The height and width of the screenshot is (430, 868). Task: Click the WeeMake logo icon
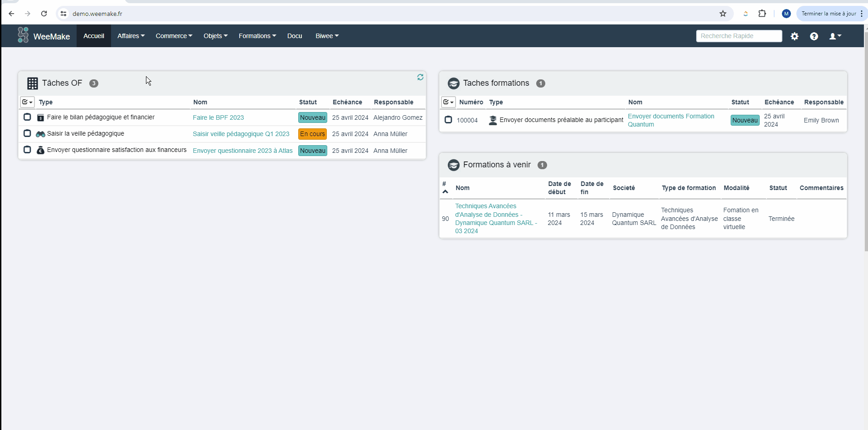click(23, 35)
